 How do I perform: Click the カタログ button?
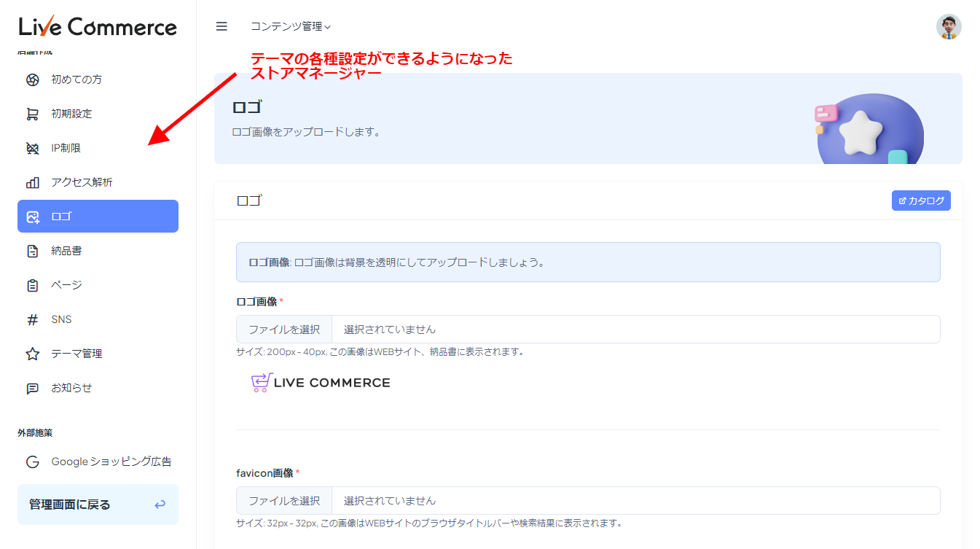921,200
